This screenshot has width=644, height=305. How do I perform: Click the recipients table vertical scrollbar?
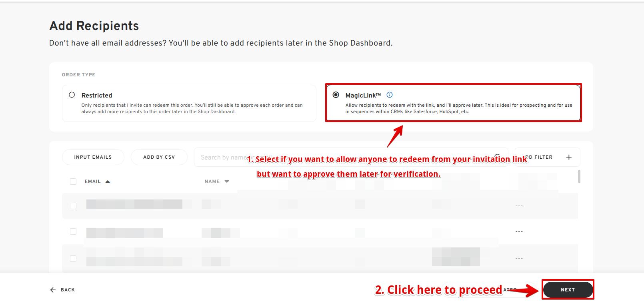coord(579,176)
